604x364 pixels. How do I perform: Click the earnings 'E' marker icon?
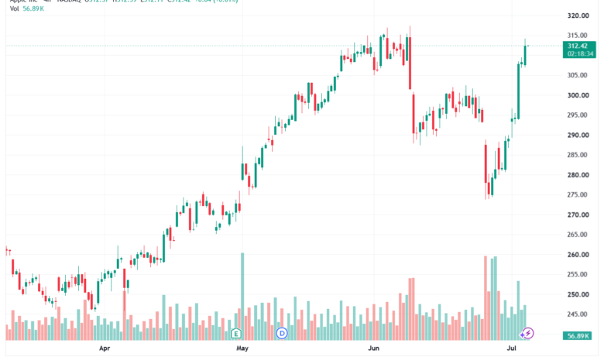[236, 334]
